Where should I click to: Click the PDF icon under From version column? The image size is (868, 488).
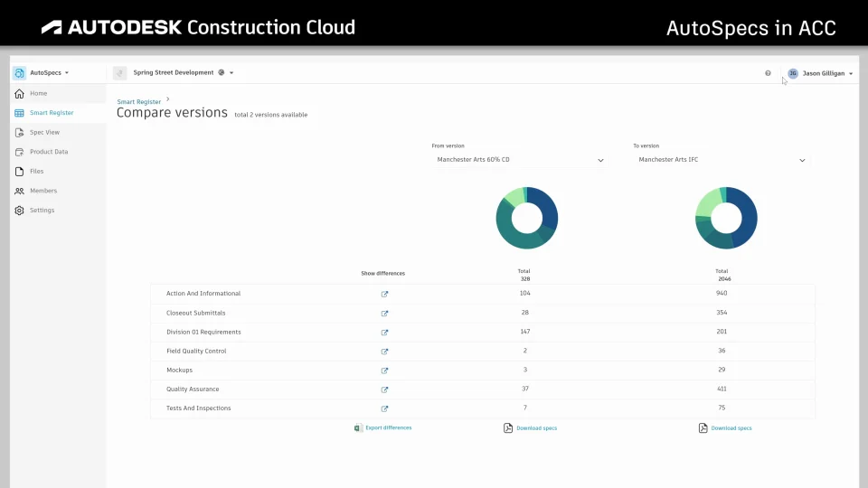pos(508,427)
